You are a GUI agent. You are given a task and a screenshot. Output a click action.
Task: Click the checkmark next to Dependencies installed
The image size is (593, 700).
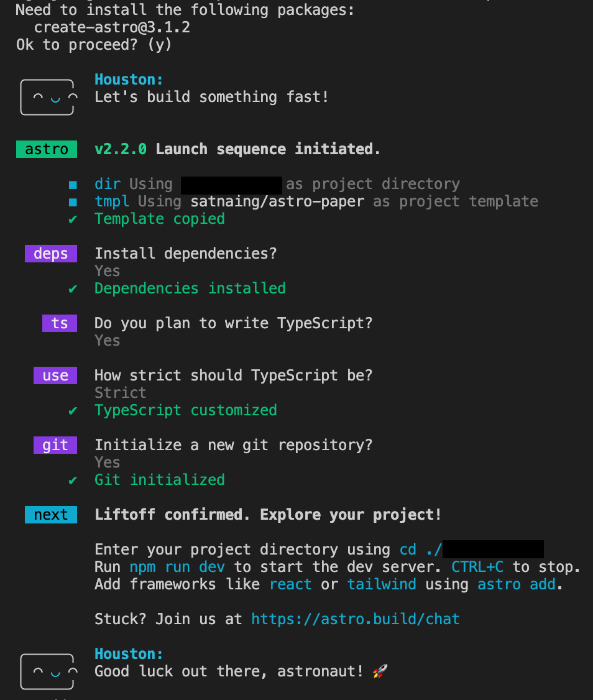[73, 288]
